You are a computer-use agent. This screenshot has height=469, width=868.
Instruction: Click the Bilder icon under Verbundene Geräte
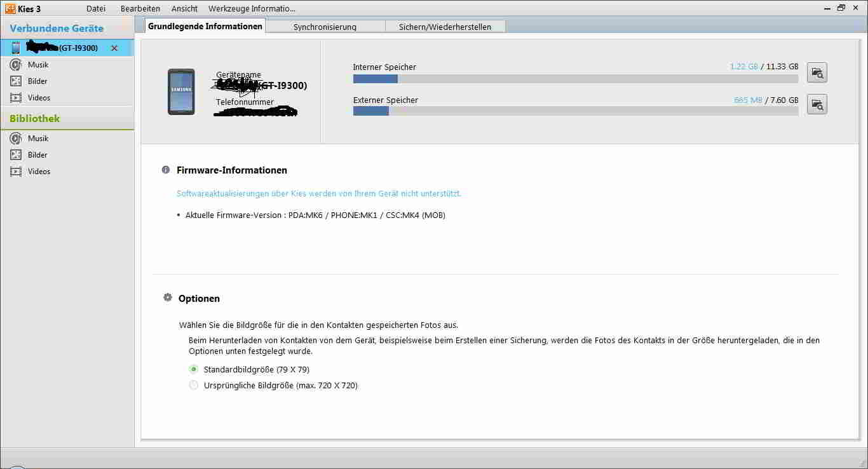(16, 81)
